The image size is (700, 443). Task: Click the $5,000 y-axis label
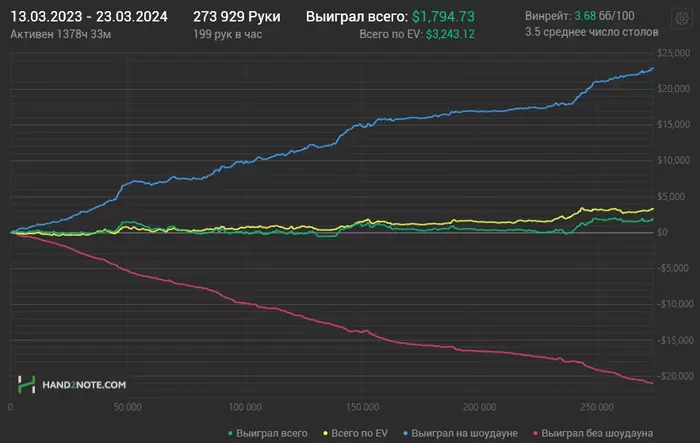click(671, 196)
